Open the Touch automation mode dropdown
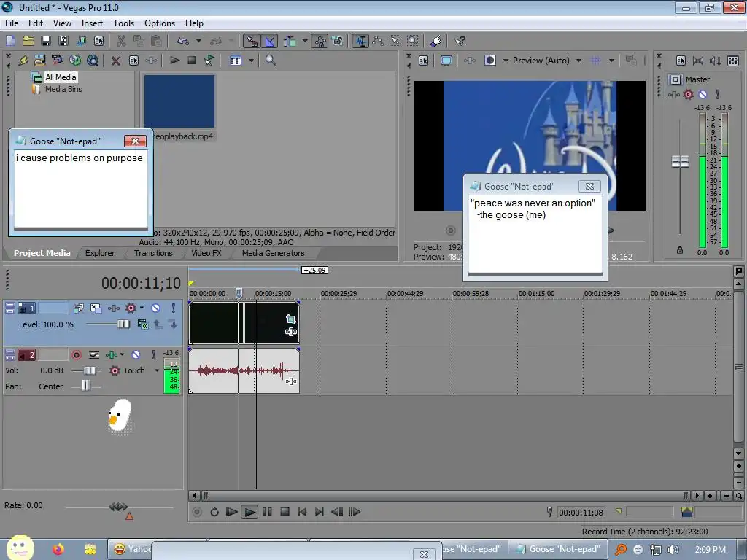The width and height of the screenshot is (747, 560). [x=157, y=370]
